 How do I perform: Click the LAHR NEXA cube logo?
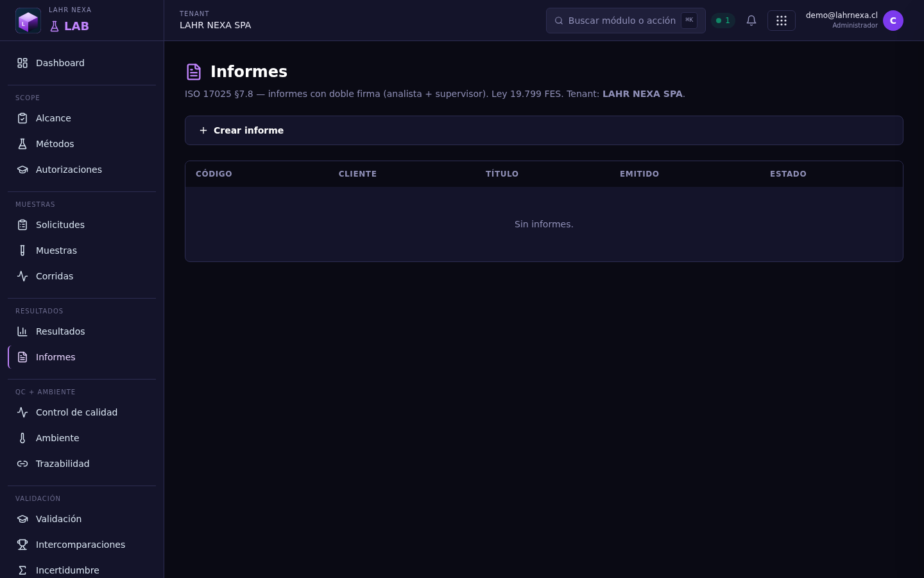point(28,21)
